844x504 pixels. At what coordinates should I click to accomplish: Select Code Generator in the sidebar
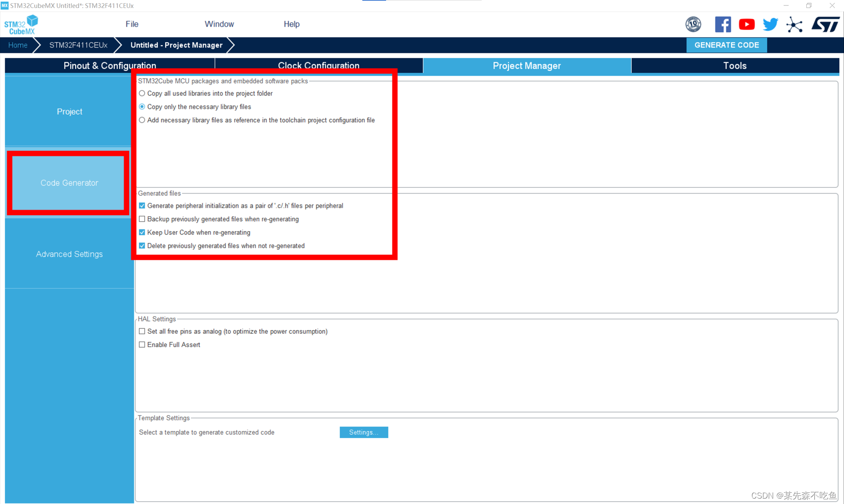click(69, 183)
